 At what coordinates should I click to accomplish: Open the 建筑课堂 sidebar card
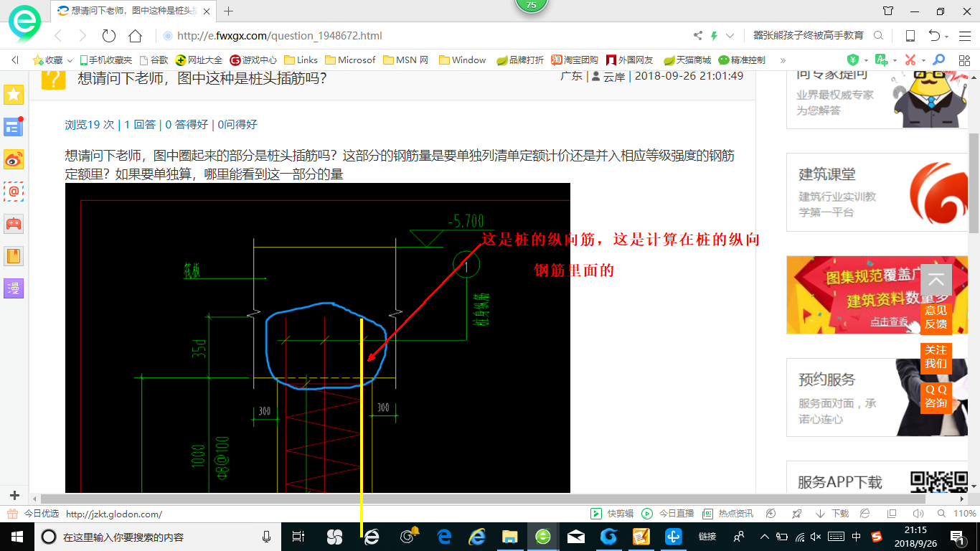[x=877, y=192]
